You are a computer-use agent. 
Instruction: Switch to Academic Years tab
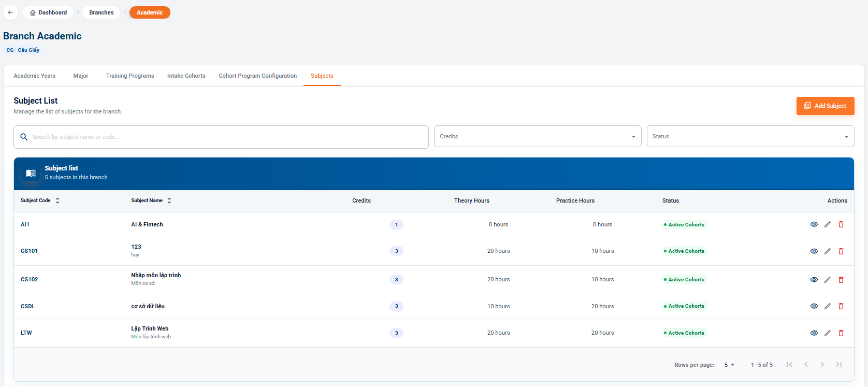point(35,76)
